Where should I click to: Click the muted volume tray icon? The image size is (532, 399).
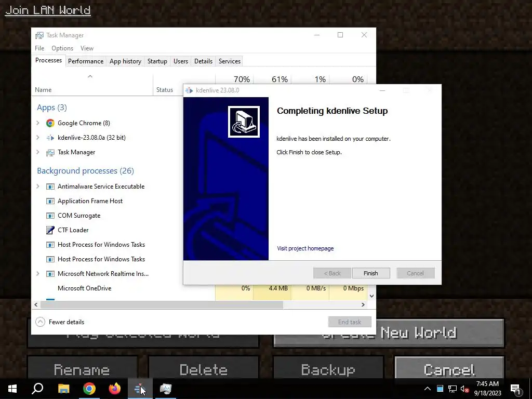464,389
